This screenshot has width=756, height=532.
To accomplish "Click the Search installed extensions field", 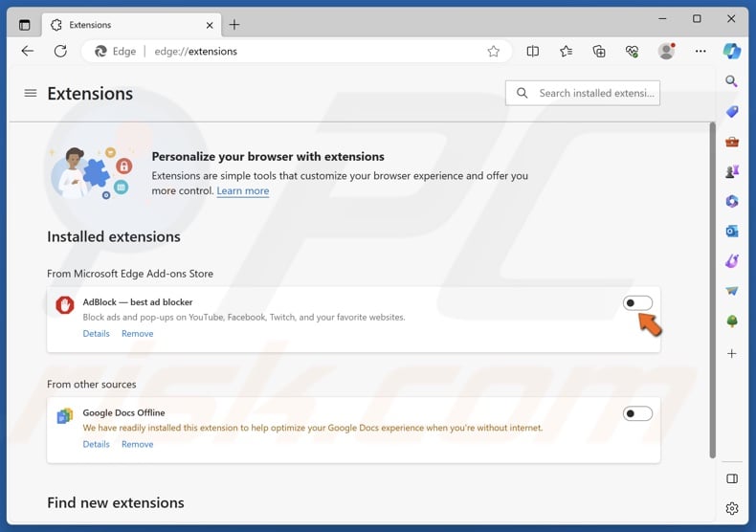I will tap(583, 93).
